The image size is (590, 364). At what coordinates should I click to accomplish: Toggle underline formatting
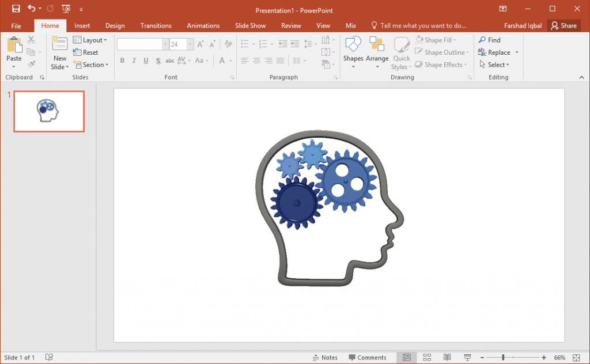(145, 60)
